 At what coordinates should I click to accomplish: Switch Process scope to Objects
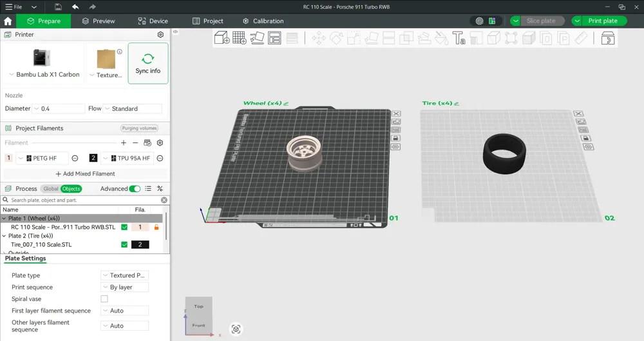point(71,189)
